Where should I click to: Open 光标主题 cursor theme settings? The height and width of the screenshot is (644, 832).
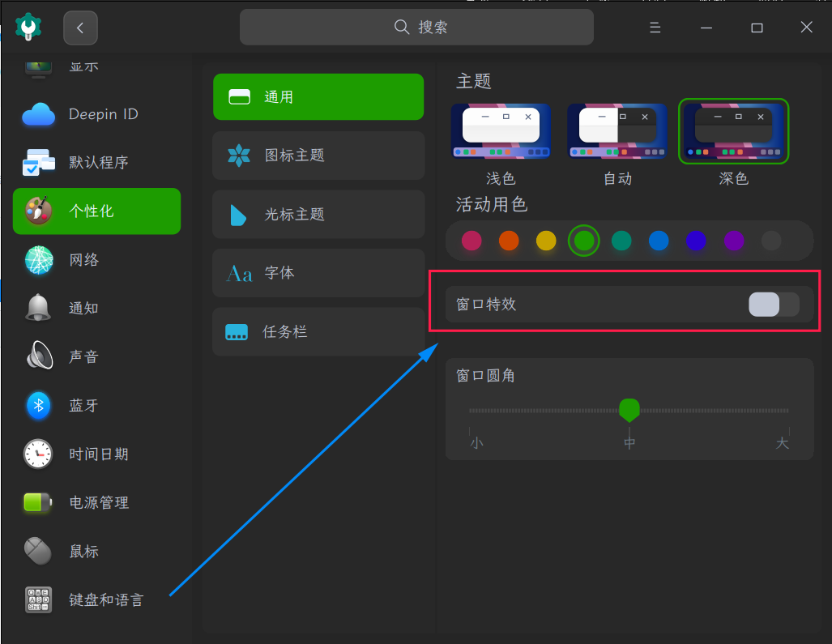[318, 214]
